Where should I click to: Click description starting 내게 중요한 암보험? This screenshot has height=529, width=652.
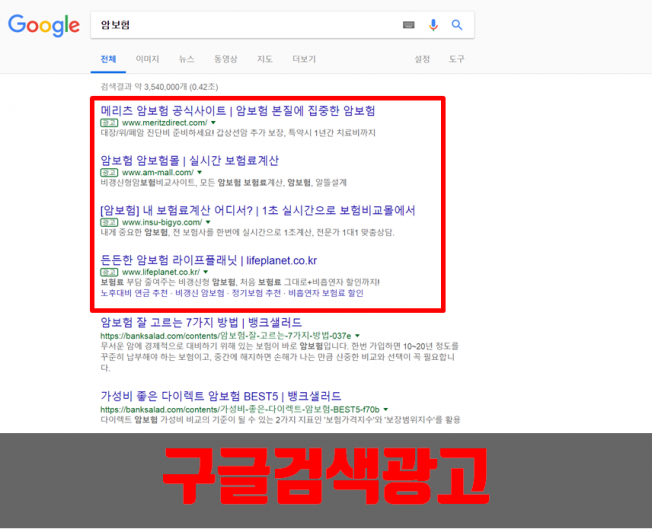point(247,232)
